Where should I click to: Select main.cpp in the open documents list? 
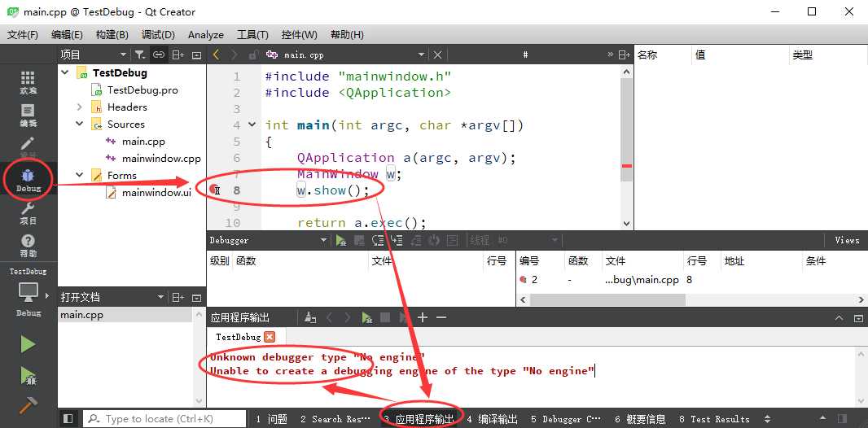pyautogui.click(x=125, y=315)
